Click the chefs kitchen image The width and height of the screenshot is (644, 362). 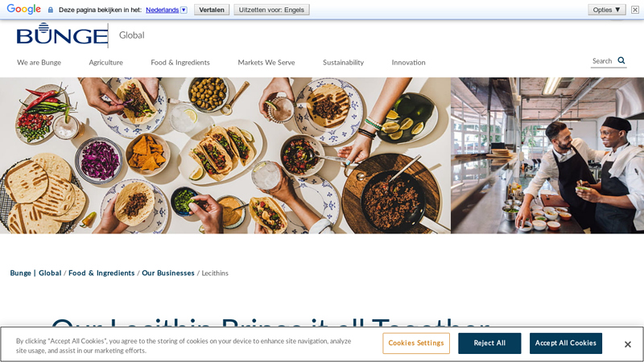[547, 155]
